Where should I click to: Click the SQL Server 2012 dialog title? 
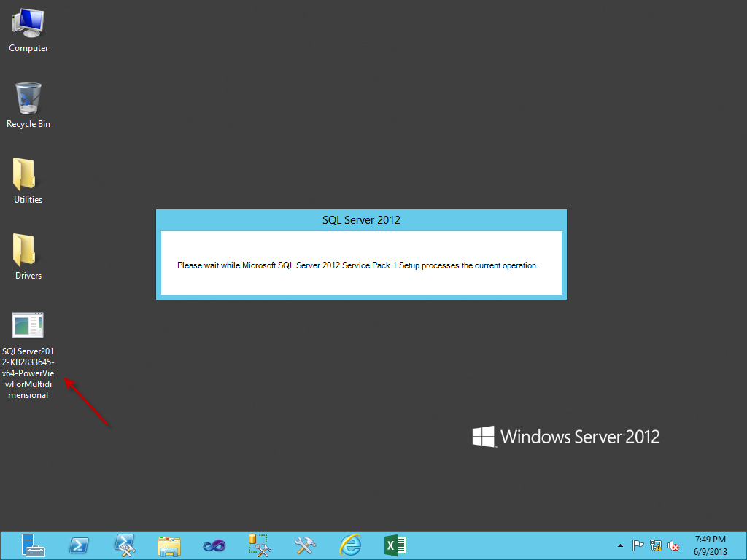tap(361, 220)
